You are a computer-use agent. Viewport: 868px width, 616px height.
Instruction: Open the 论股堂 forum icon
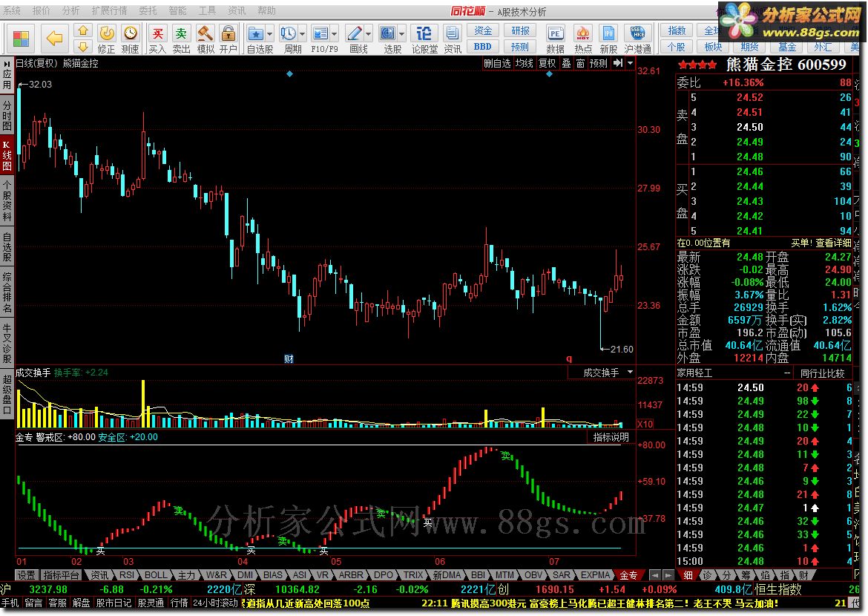click(424, 39)
